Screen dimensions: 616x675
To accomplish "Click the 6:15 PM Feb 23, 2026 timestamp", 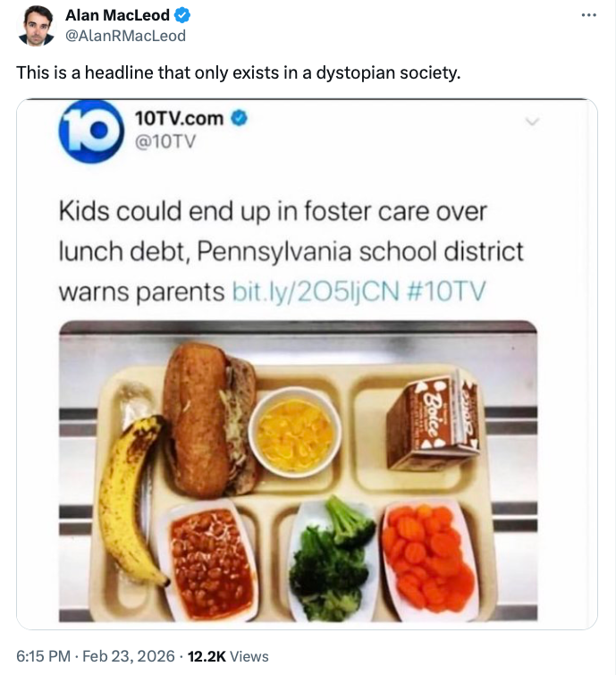I will pyautogui.click(x=96, y=656).
